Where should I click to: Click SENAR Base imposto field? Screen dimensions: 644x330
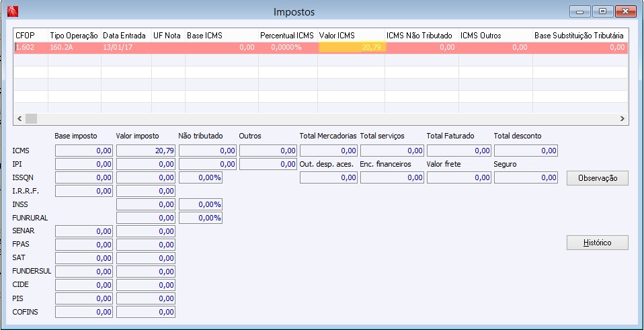(84, 231)
